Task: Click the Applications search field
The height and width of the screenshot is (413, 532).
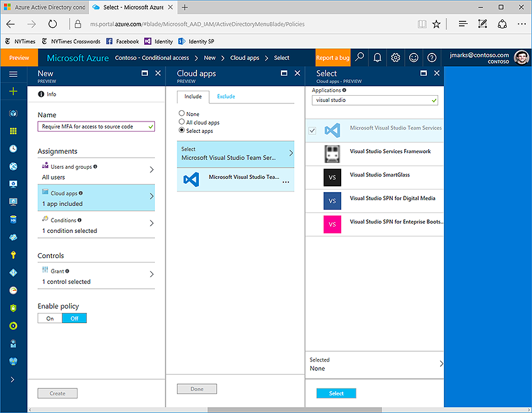Action: [x=375, y=100]
